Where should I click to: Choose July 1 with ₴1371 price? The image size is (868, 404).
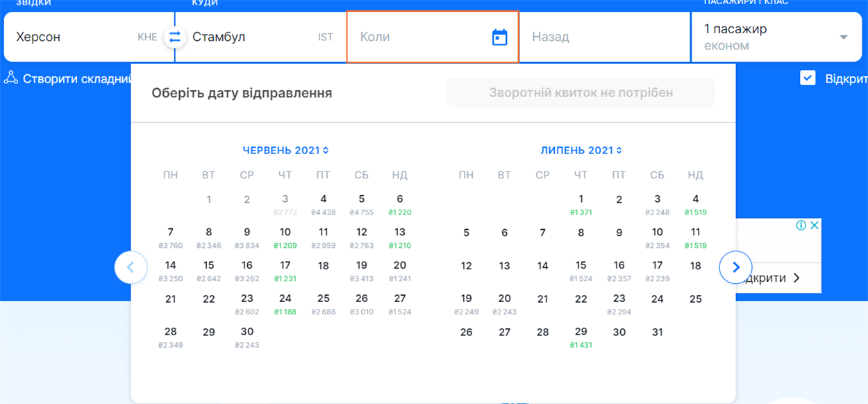pos(581,205)
